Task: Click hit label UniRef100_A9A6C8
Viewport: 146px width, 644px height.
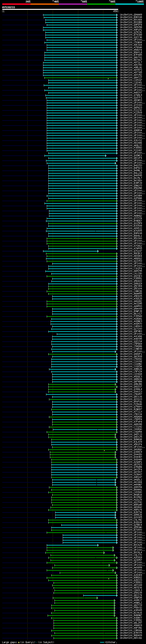Action: [131, 625]
